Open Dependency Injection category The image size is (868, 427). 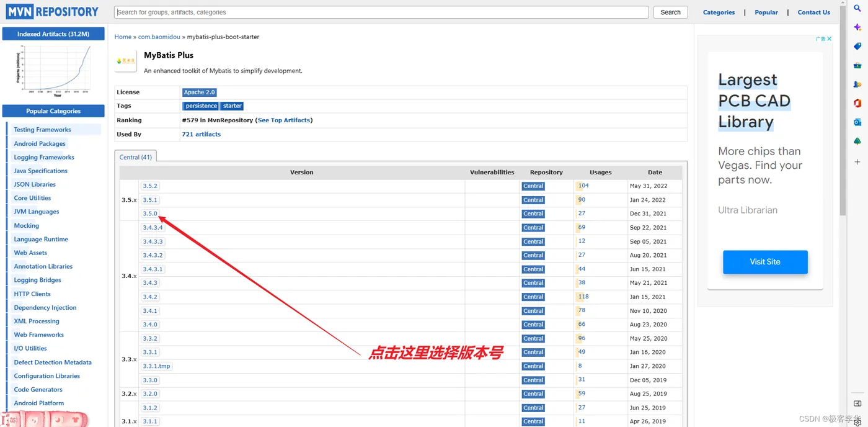pyautogui.click(x=45, y=307)
